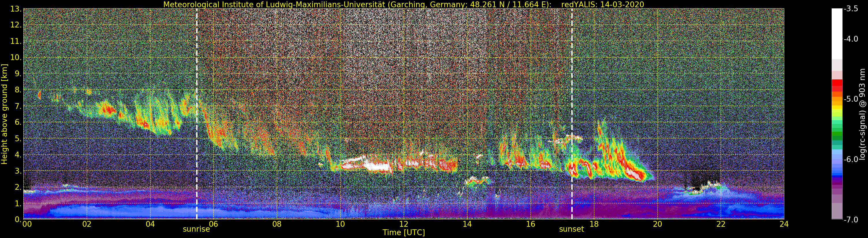Click the time axis tick '18'
Viewport: 868px width, 238px height.
594,224
